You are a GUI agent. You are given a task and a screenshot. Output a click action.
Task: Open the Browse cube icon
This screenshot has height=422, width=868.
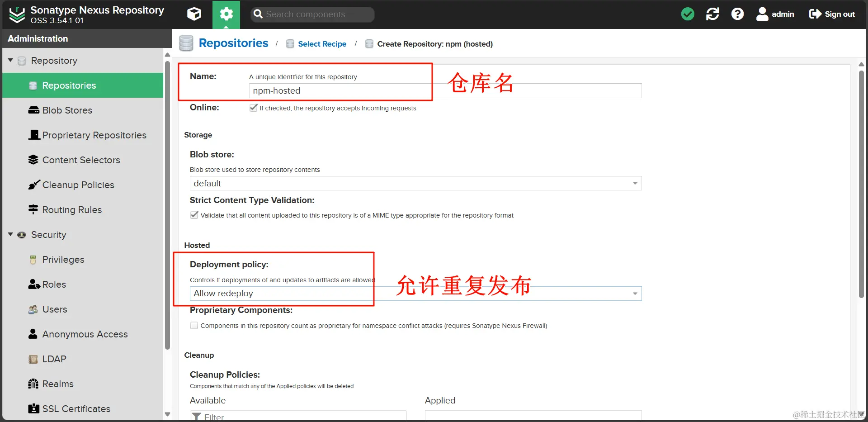click(x=194, y=14)
